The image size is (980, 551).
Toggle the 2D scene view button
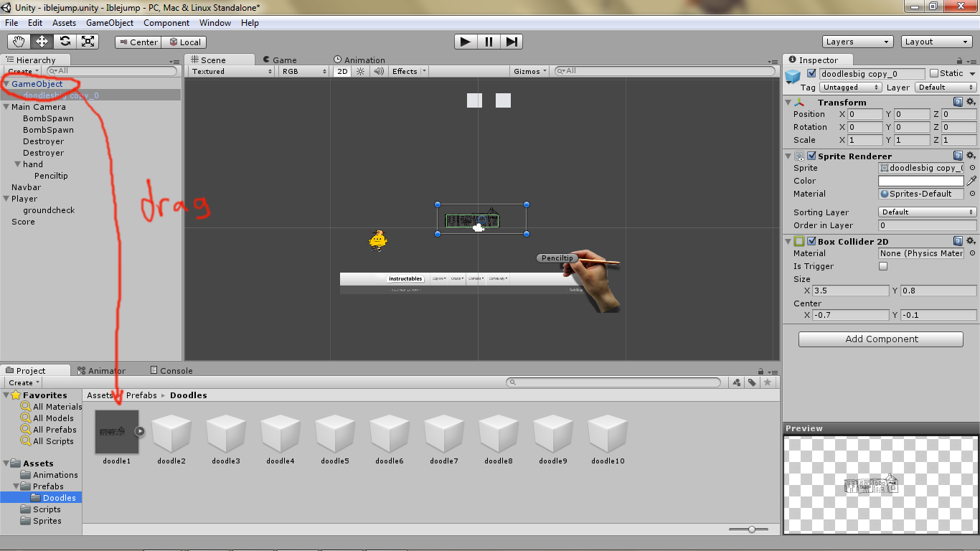(342, 71)
